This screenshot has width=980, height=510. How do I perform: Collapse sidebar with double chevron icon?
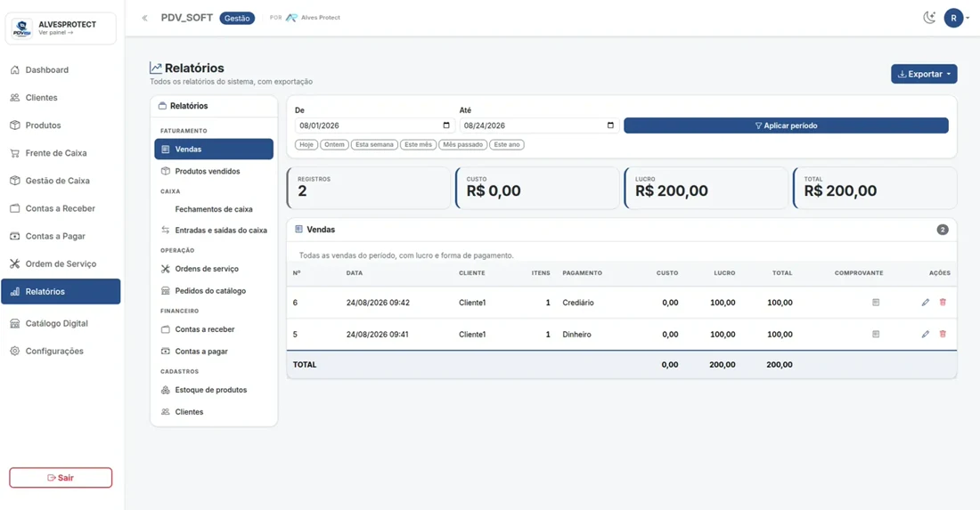(x=144, y=18)
